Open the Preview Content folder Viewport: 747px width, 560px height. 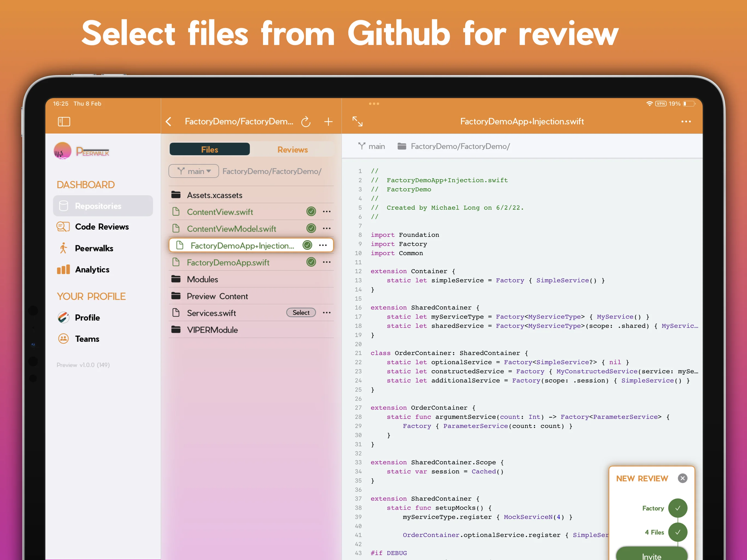pyautogui.click(x=251, y=296)
